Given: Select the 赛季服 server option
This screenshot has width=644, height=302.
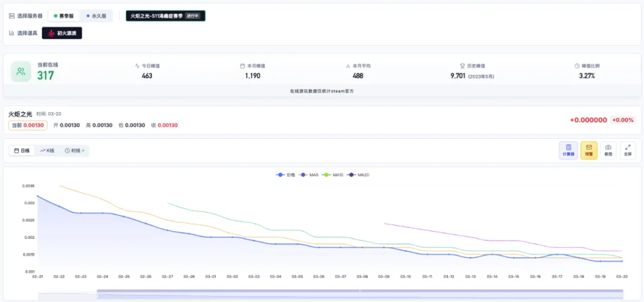Looking at the screenshot, I should click(x=63, y=16).
